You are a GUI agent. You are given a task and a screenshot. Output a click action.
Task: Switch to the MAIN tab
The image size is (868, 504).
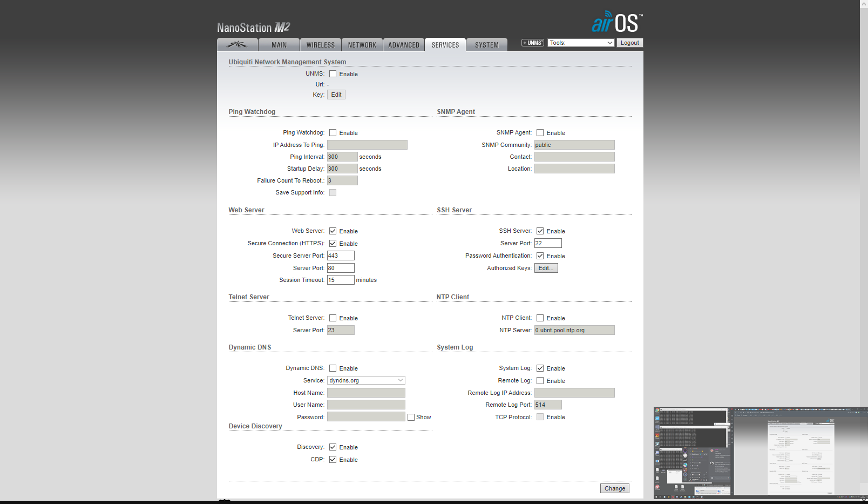(x=279, y=45)
